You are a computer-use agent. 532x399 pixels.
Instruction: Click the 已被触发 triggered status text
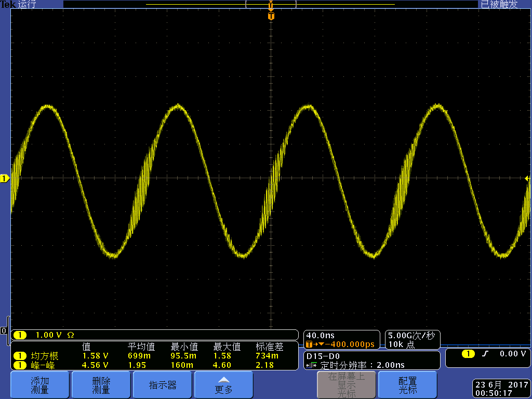point(499,4)
